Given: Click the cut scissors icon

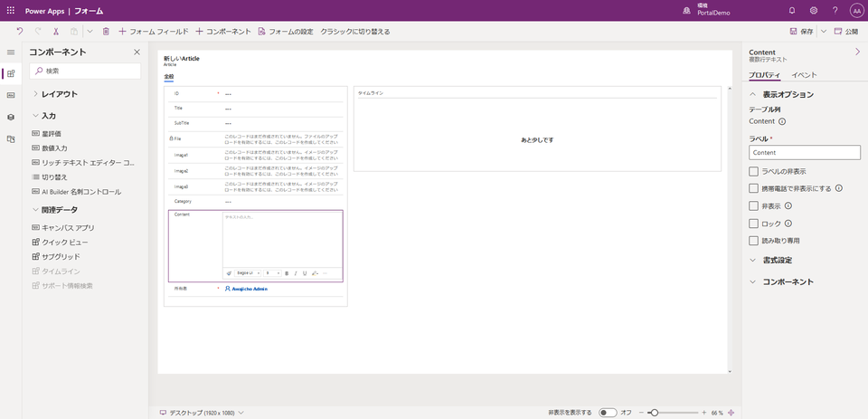Looking at the screenshot, I should [55, 32].
